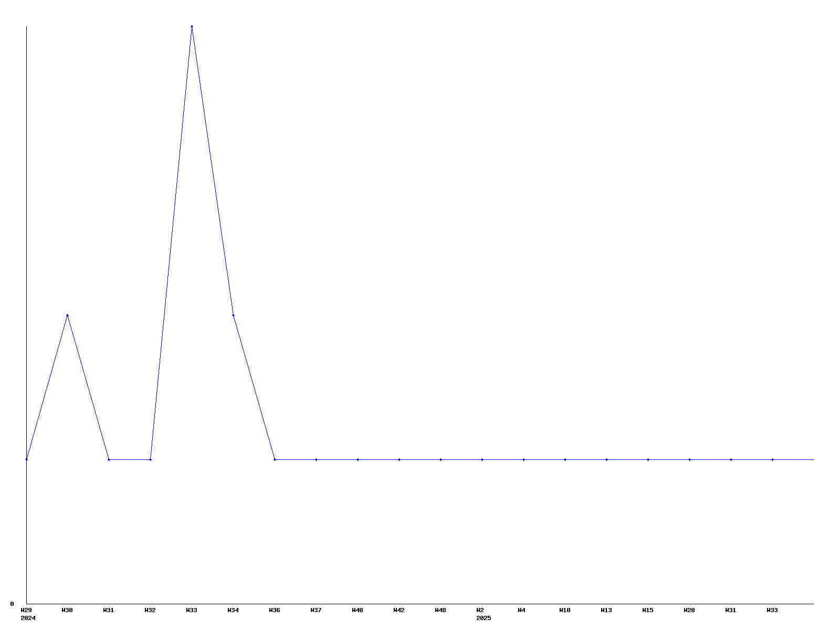The width and height of the screenshot is (840, 630).
Task: Click the 2024 year label on x-axis
Action: coord(28,618)
